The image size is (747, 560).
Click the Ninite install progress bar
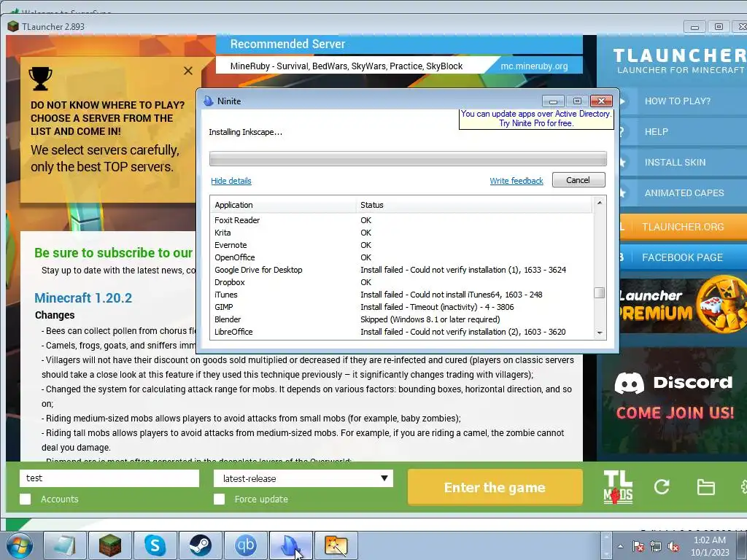pyautogui.click(x=408, y=158)
